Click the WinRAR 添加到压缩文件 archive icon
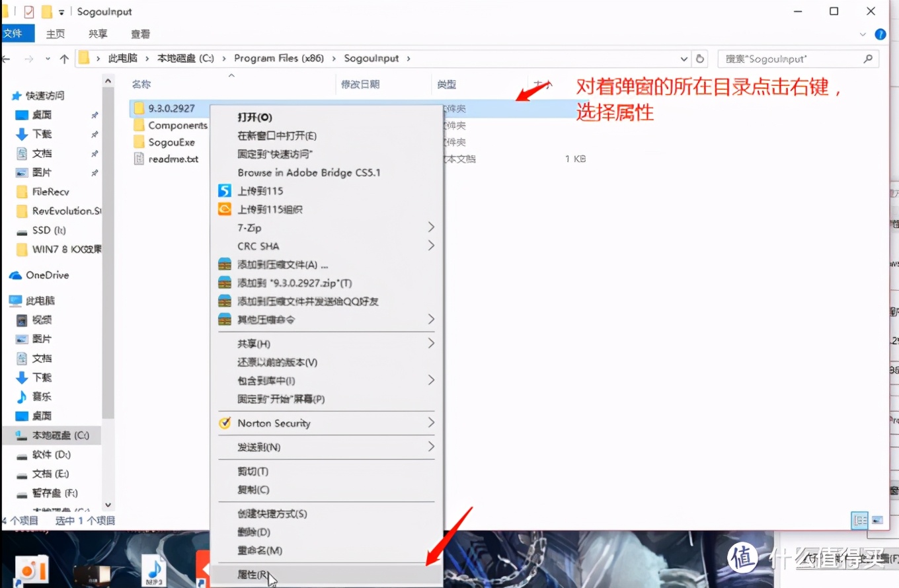Screen dimensions: 899x588 coord(225,264)
